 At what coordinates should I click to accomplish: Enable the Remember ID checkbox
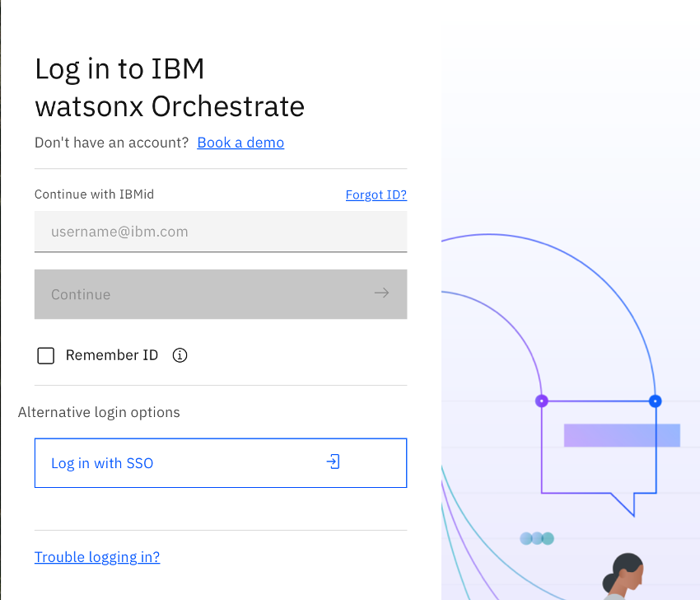pyautogui.click(x=46, y=355)
